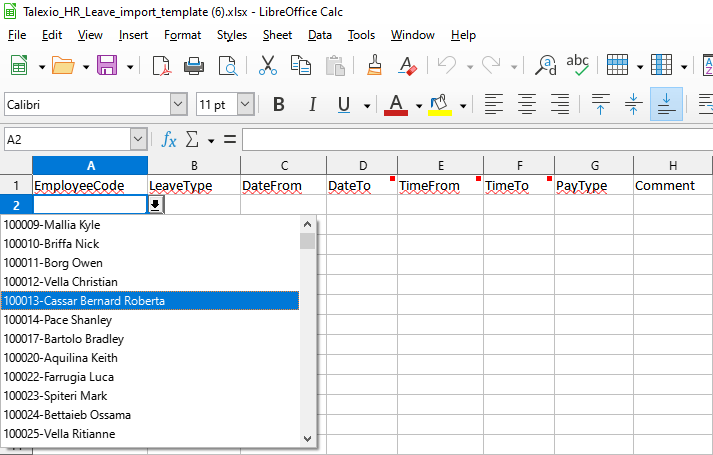This screenshot has width=713, height=455.
Task: Select row 1 header
Action: [16, 185]
